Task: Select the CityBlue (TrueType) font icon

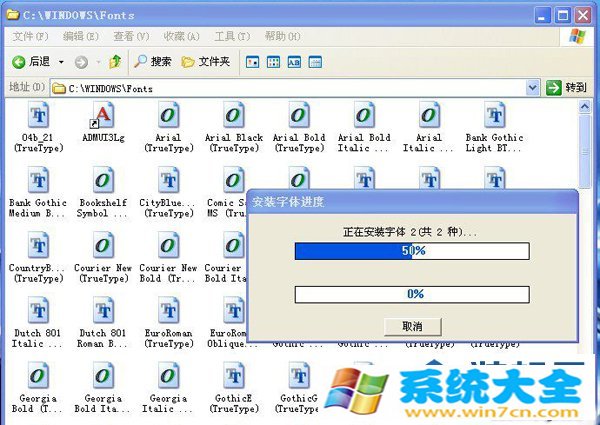Action: 168,180
